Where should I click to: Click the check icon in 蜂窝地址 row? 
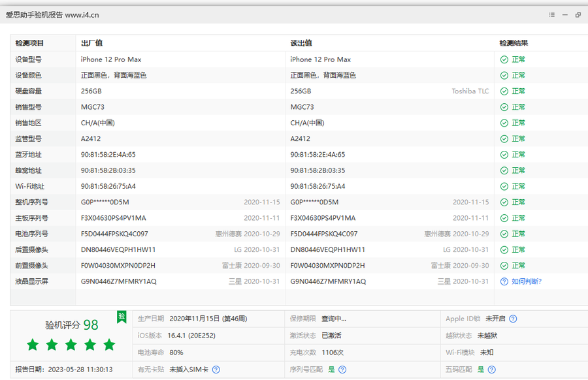point(504,170)
